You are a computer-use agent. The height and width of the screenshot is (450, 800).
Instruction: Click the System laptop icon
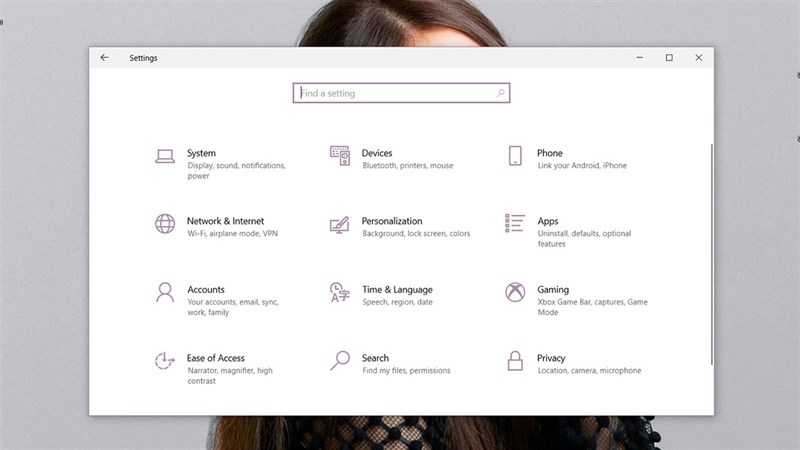[x=165, y=156]
